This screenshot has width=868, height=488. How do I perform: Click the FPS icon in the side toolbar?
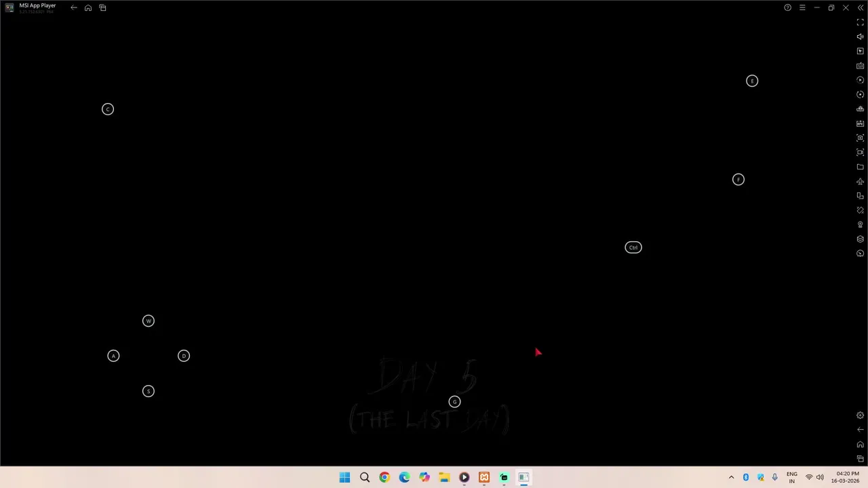click(861, 123)
